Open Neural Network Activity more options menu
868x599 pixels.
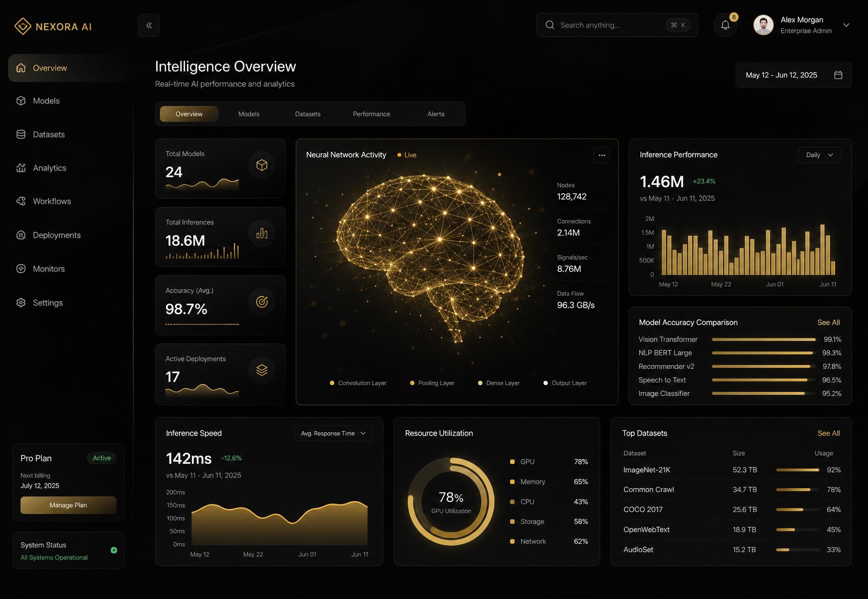click(602, 155)
